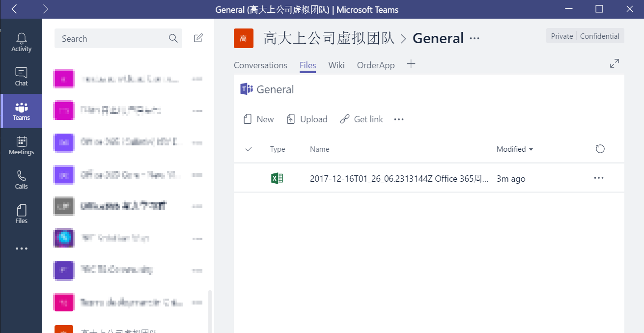Add a new tab with plus
The width and height of the screenshot is (644, 333).
tap(411, 64)
